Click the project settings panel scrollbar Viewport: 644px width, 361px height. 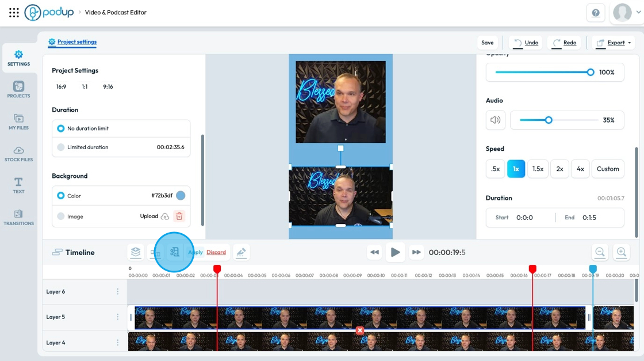tap(202, 180)
